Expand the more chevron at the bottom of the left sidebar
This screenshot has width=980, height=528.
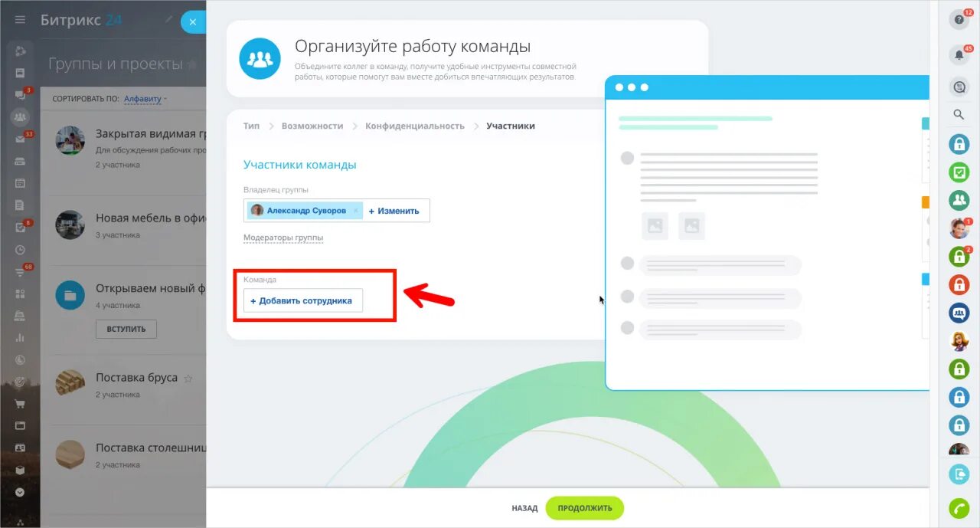pyautogui.click(x=21, y=492)
